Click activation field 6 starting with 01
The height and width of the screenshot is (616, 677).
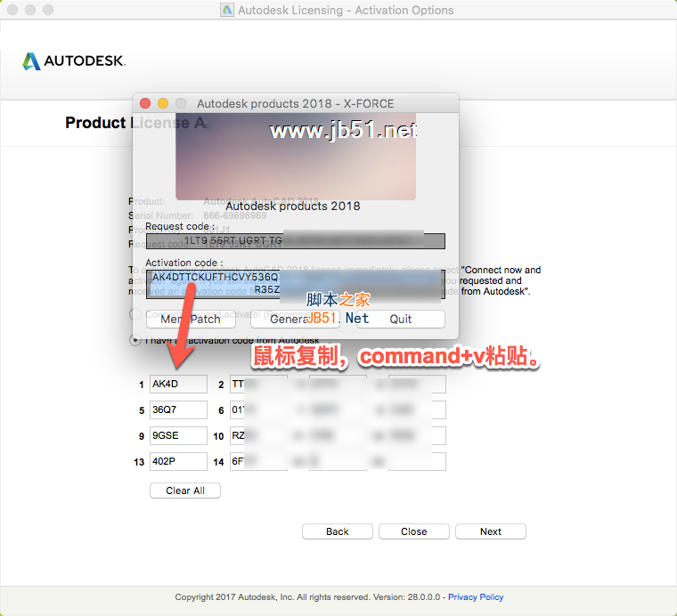258,409
